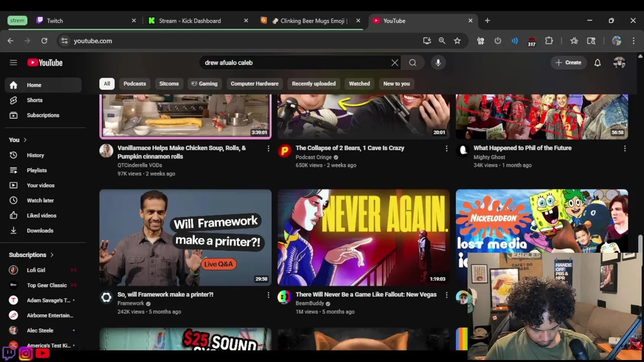This screenshot has height=362, width=644.
Task: Open Top Gear Classic channel
Action: 43,285
